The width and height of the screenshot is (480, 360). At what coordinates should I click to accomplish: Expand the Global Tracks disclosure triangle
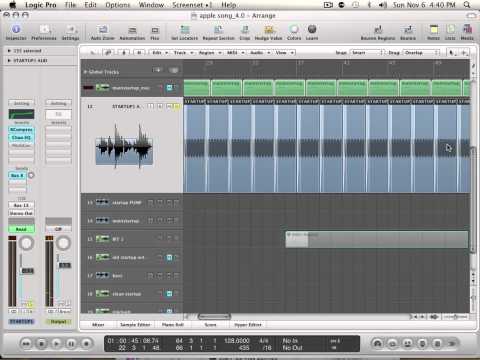tap(85, 72)
